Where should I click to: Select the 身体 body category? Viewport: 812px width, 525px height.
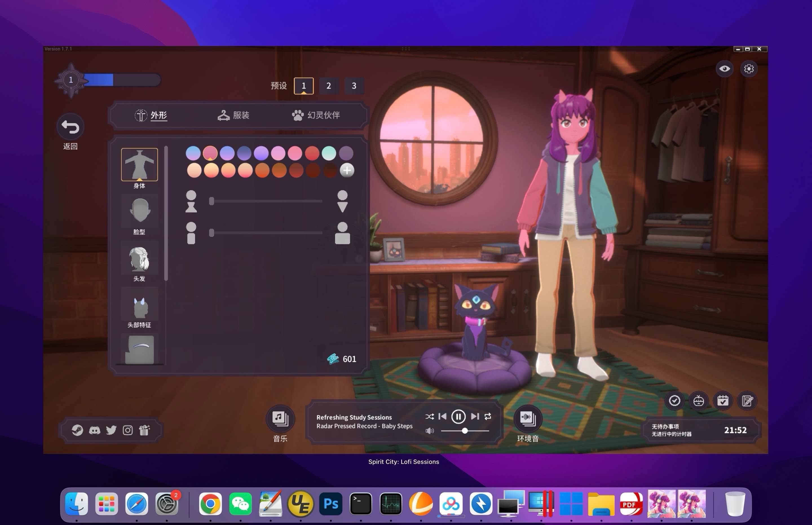[x=140, y=165]
